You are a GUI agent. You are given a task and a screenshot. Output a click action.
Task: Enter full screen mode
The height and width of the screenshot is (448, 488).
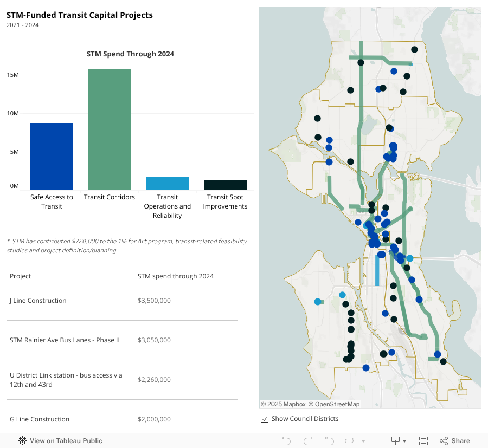pyautogui.click(x=423, y=440)
